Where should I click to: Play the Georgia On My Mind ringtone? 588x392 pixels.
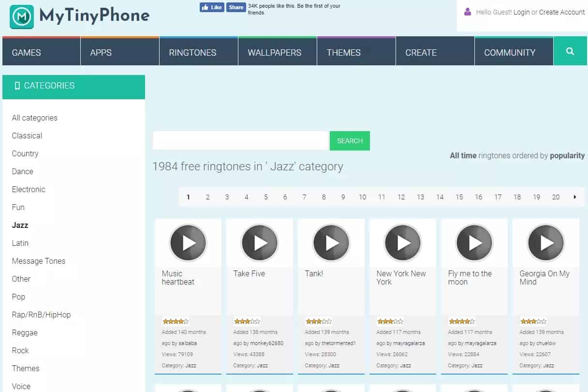click(x=546, y=243)
